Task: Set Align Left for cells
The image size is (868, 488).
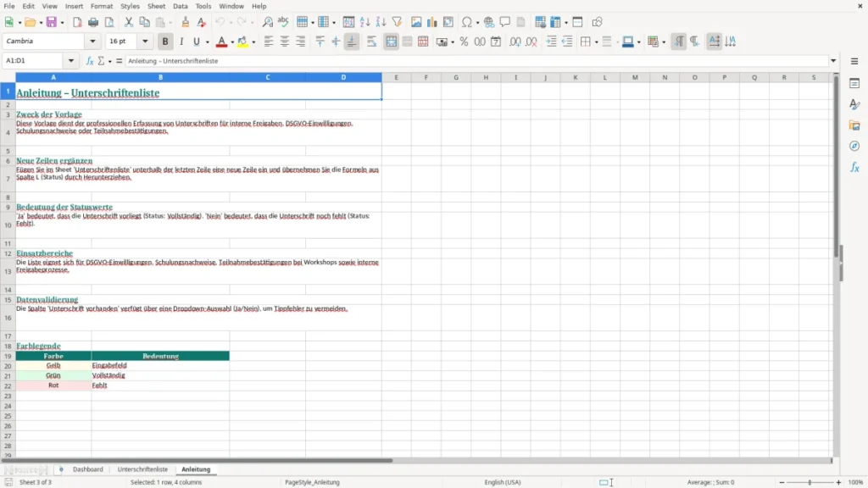Action: coord(269,42)
